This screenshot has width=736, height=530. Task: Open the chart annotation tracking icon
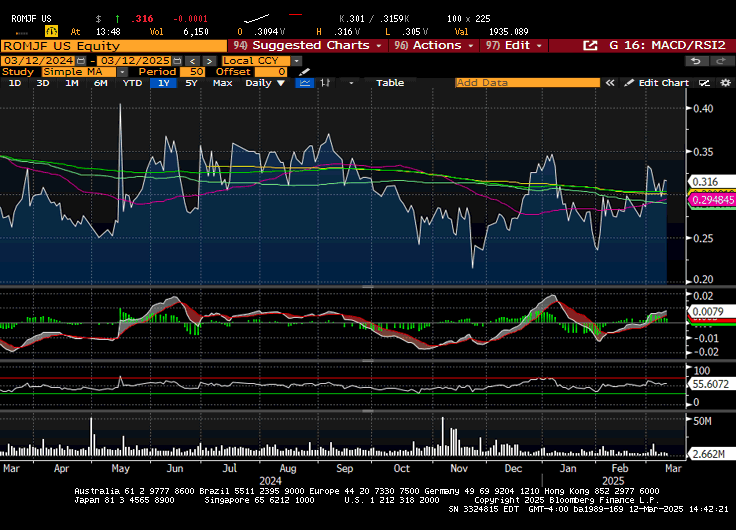[704, 83]
